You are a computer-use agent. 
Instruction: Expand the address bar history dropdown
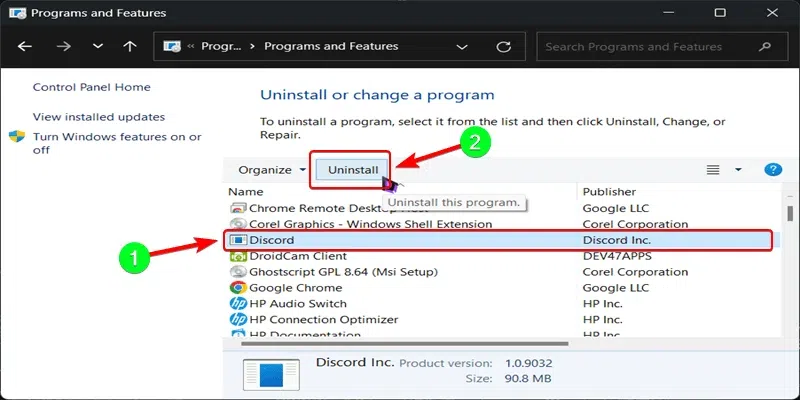(461, 47)
